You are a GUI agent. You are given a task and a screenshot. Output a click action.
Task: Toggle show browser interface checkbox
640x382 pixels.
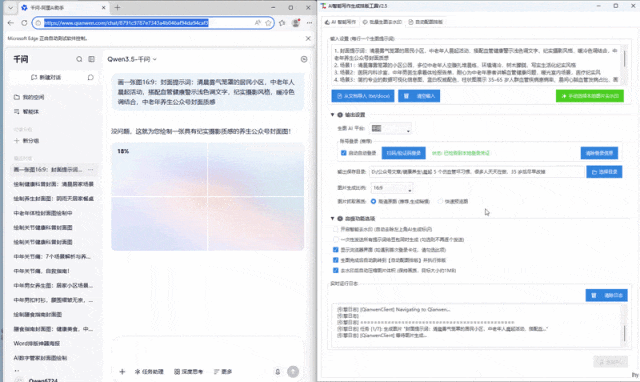click(x=336, y=250)
